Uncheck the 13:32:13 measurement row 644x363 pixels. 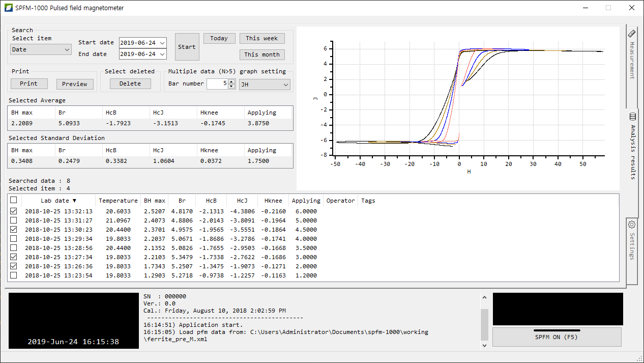tap(13, 210)
